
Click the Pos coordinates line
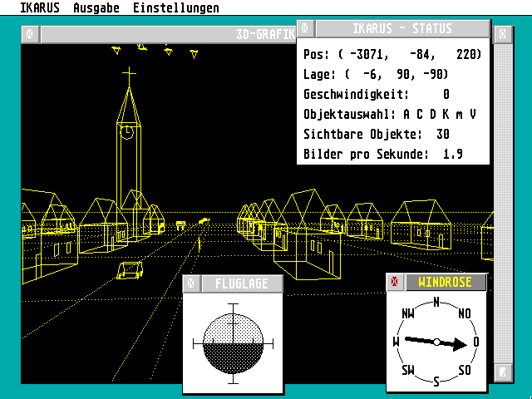[x=392, y=54]
